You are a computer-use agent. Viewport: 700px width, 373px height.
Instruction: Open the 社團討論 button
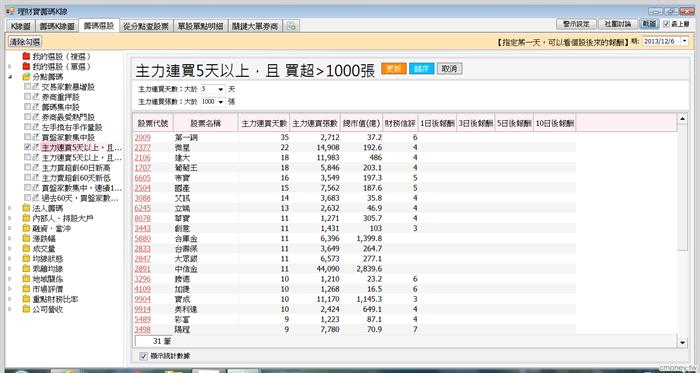tap(618, 24)
